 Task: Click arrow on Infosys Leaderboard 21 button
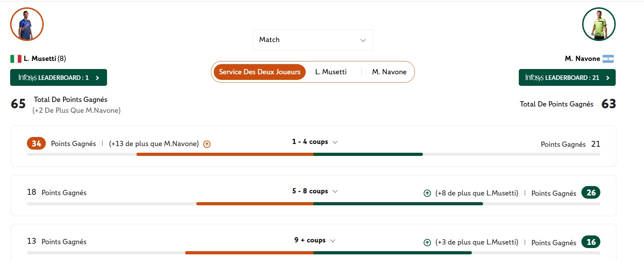(608, 78)
